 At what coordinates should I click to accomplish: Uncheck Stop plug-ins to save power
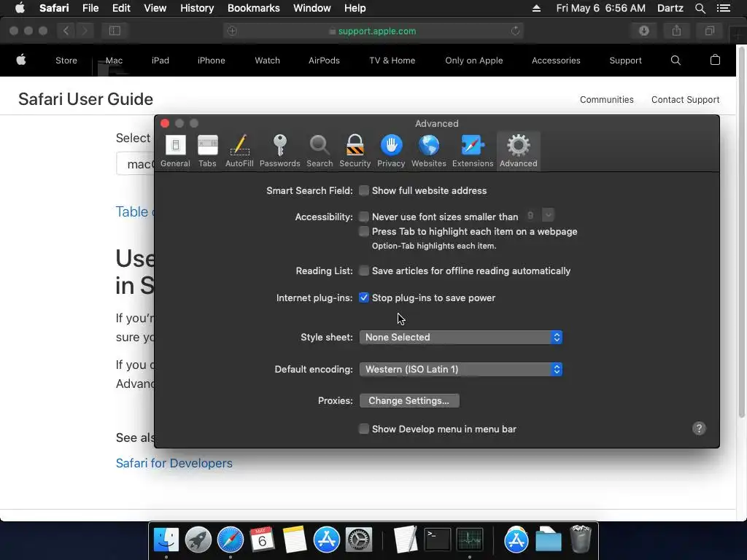pyautogui.click(x=364, y=297)
